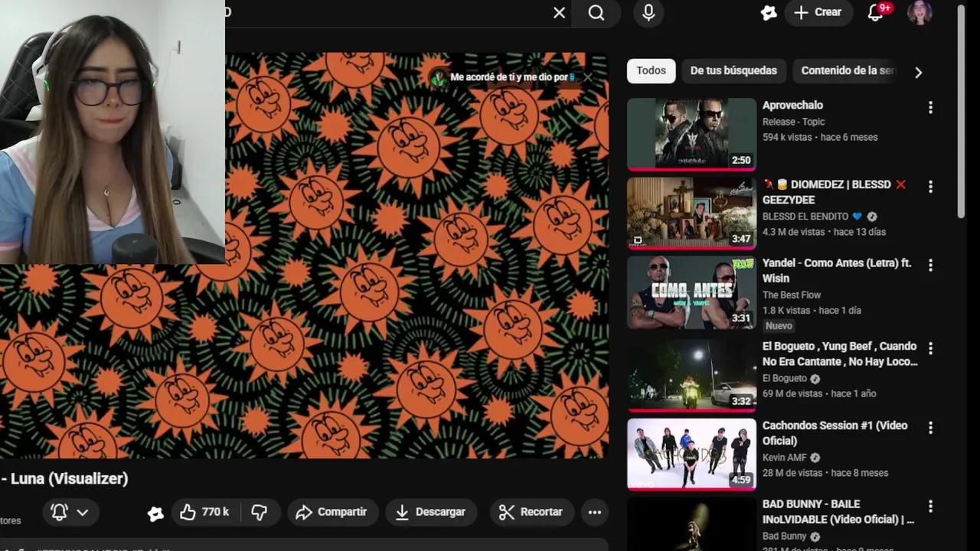The width and height of the screenshot is (980, 551).
Task: Open BAD BUNNY BAILE INoLVIDABLE thumbnail
Action: tap(691, 524)
